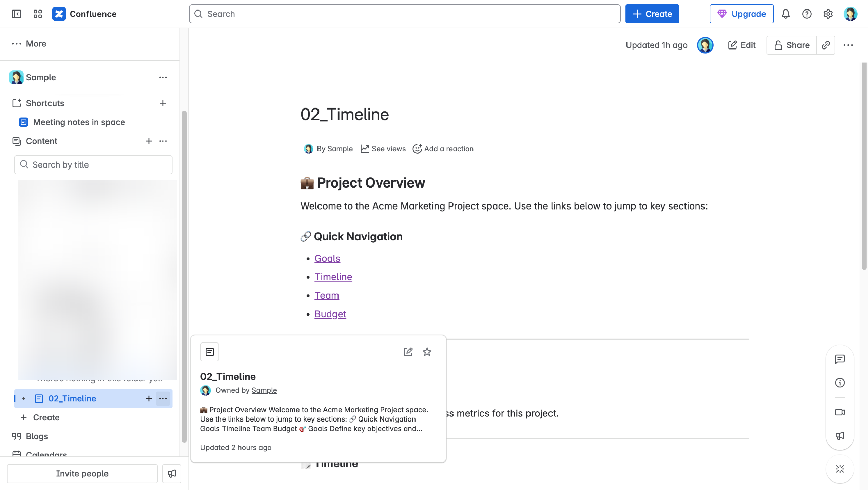The width and height of the screenshot is (868, 490).
Task: Open page more actions ellipsis
Action: (848, 45)
